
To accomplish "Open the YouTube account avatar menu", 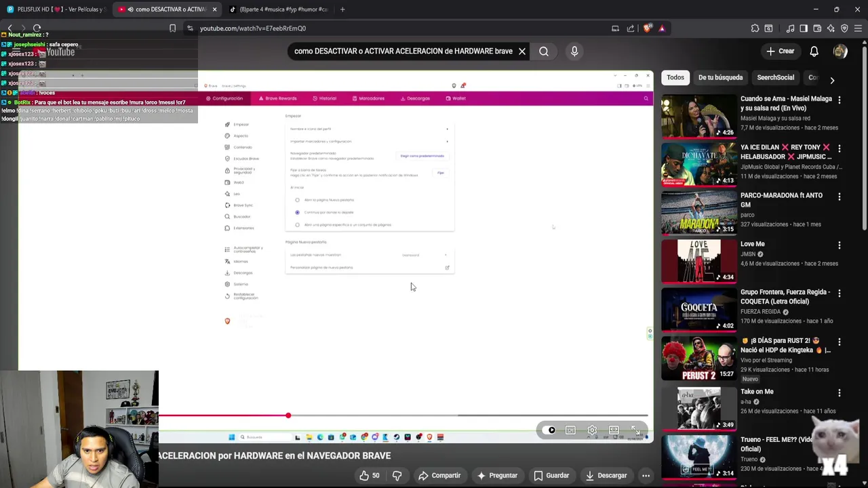I will point(840,51).
